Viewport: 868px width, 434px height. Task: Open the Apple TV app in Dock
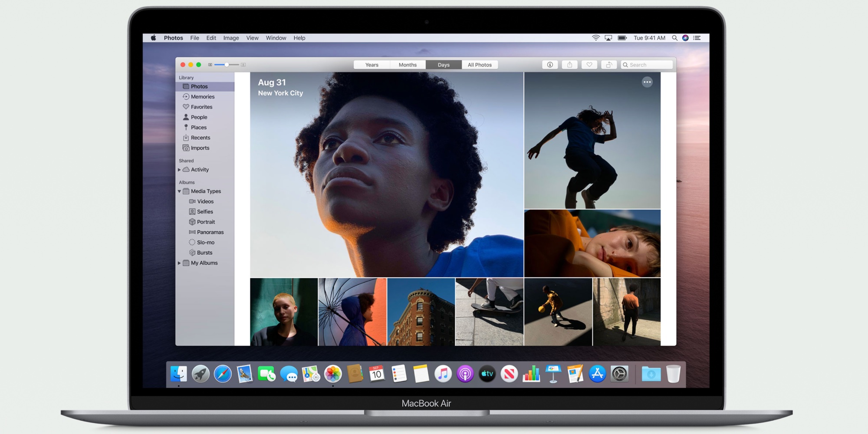coord(487,374)
